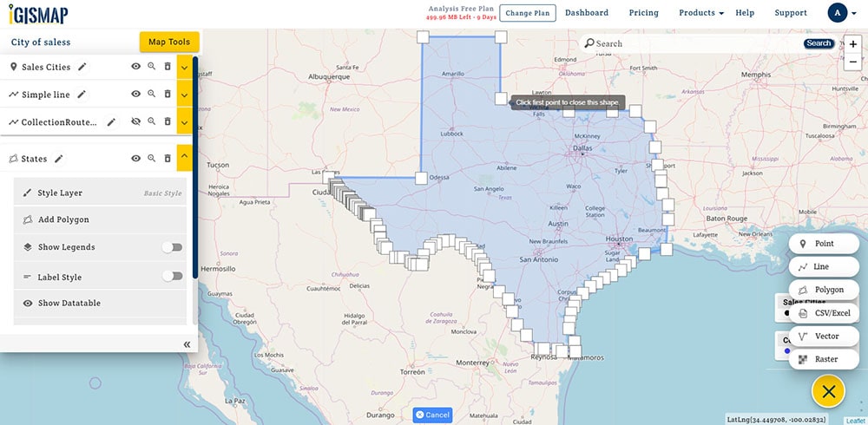The image size is (868, 425).
Task: Edit the States layer name pencil
Action: click(x=59, y=159)
